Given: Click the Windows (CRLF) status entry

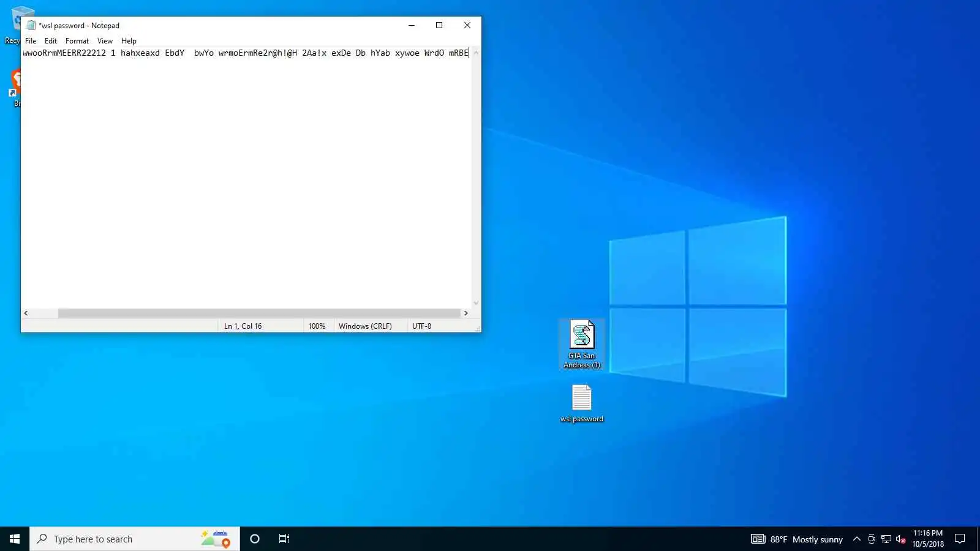Looking at the screenshot, I should click(365, 326).
